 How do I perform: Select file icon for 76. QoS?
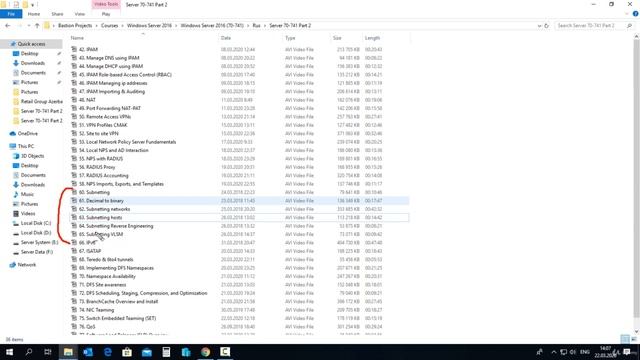pyautogui.click(x=74, y=327)
